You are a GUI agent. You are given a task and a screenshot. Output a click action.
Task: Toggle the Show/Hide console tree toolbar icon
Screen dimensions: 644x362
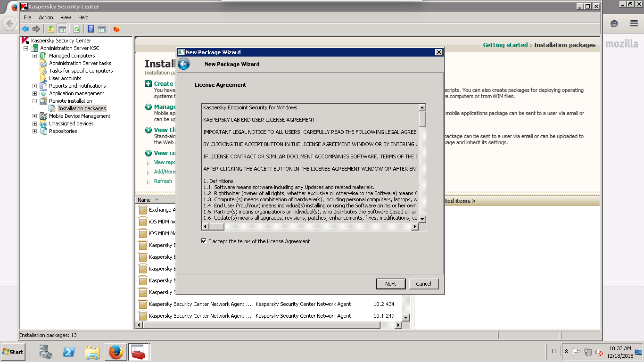[x=62, y=29]
